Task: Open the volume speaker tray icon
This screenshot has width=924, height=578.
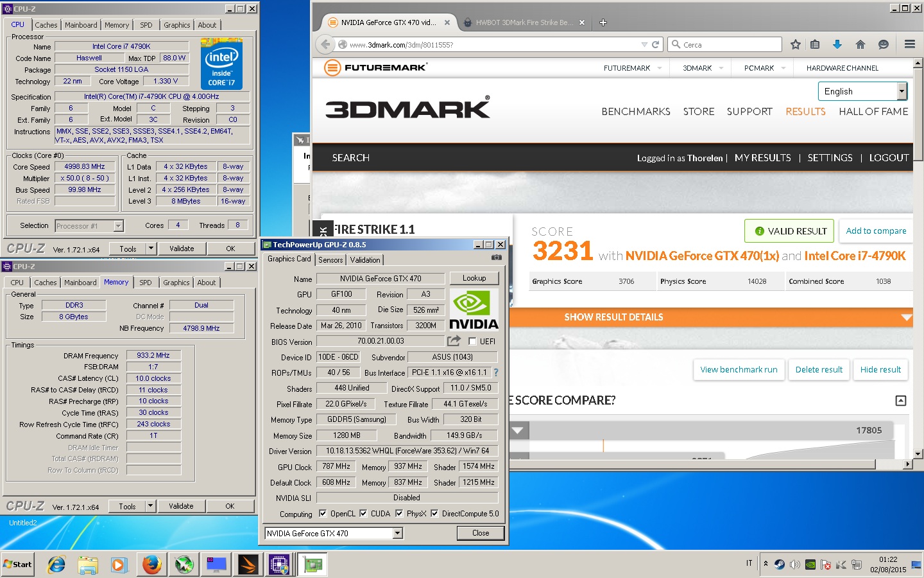Action: coord(795,565)
